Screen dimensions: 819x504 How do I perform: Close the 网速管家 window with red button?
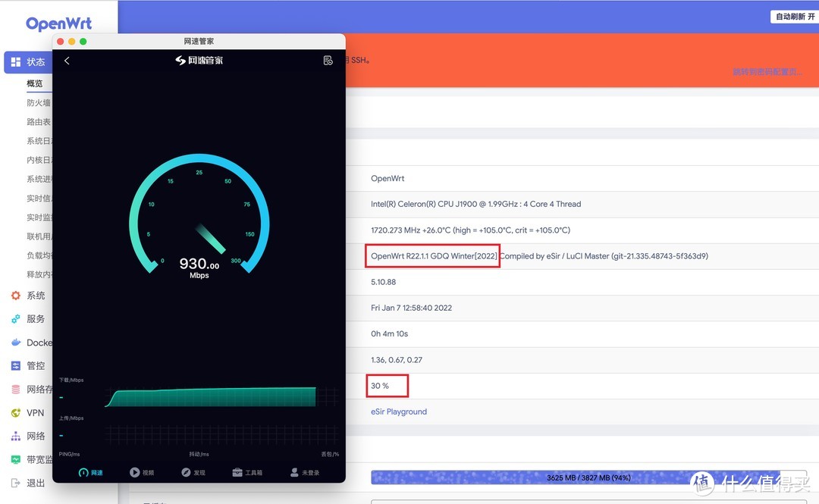61,41
